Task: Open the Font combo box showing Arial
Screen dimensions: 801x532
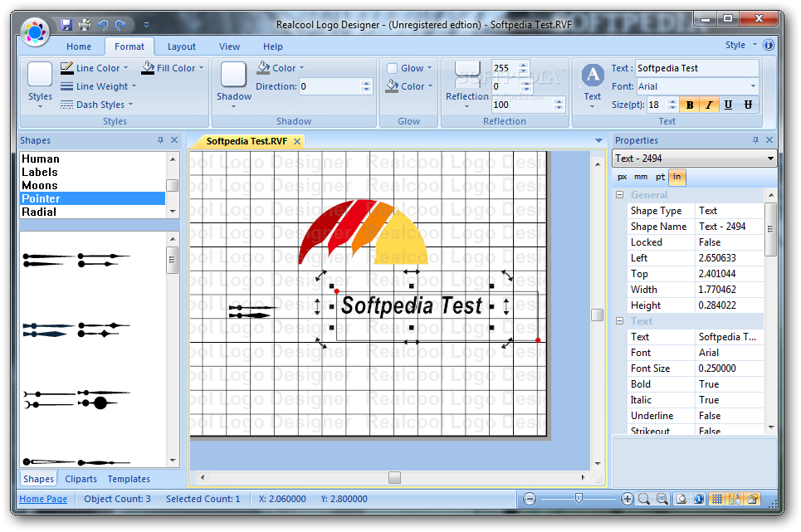Action: pyautogui.click(x=696, y=86)
